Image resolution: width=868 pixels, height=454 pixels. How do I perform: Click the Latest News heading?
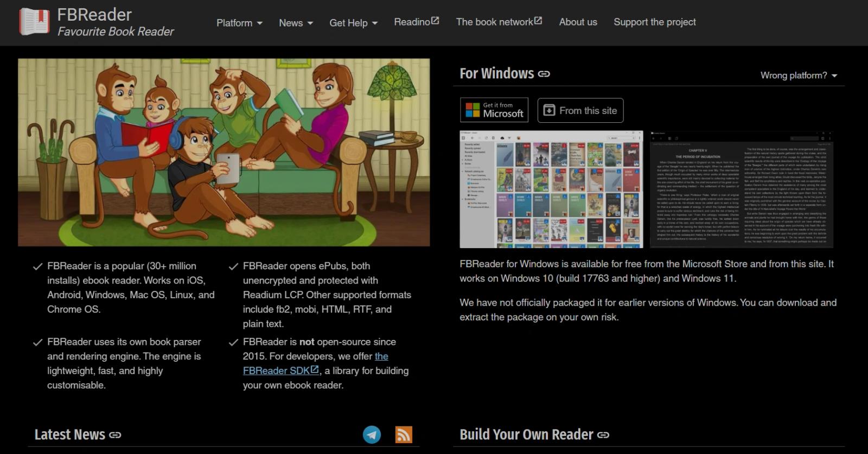[x=69, y=434]
